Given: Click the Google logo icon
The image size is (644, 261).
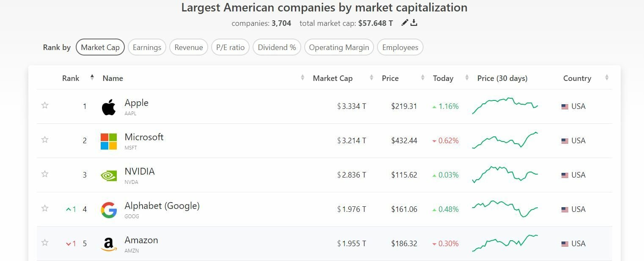Looking at the screenshot, I should click(x=109, y=210).
